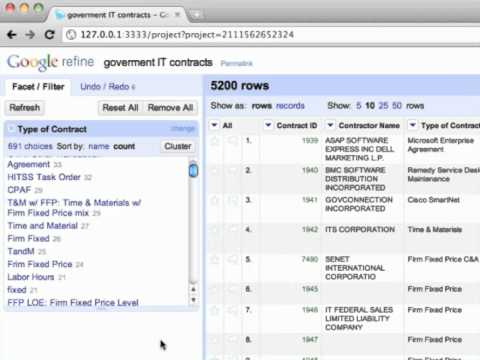Star row 5 SENET INTERNATIONAL
This screenshot has height=360, width=480.
(x=215, y=259)
